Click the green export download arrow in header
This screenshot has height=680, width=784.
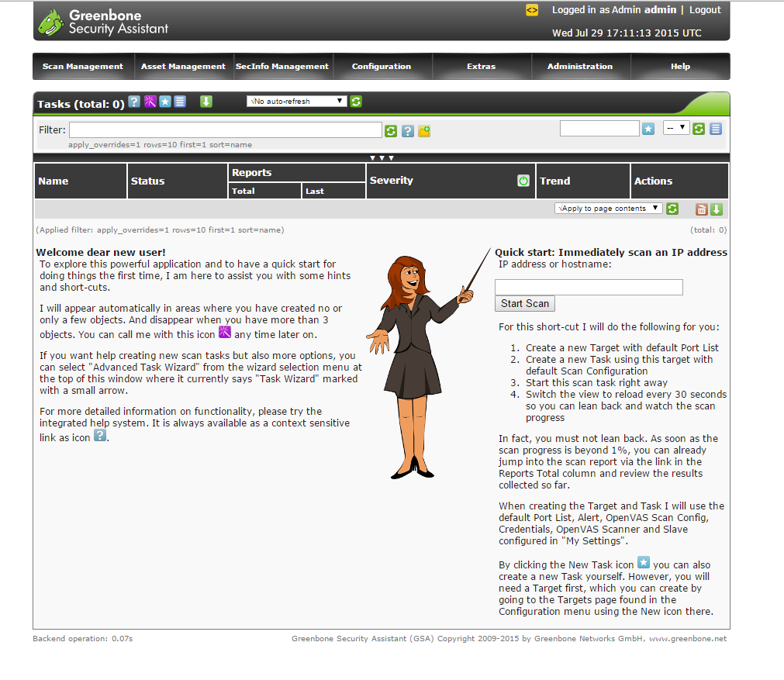pyautogui.click(x=206, y=102)
